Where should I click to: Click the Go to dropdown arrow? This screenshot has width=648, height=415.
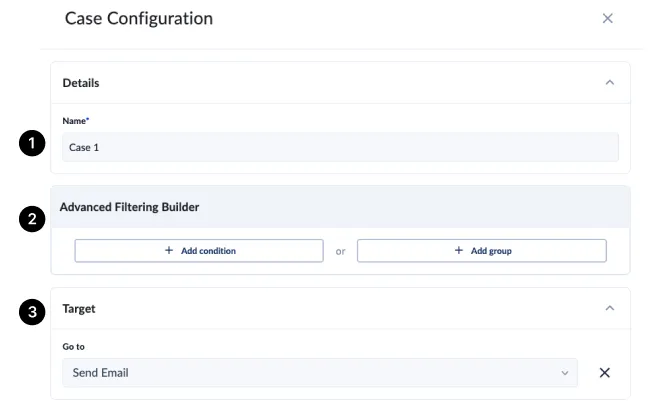(x=565, y=373)
